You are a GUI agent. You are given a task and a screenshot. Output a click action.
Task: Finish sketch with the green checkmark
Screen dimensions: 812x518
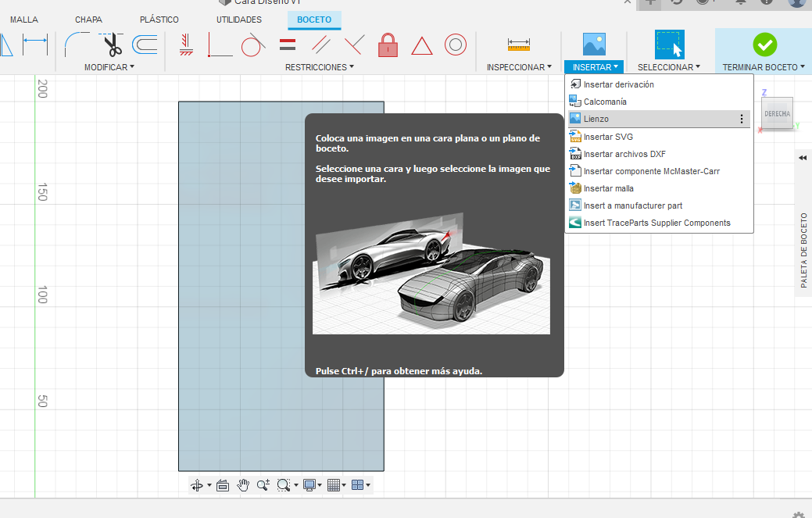point(764,45)
